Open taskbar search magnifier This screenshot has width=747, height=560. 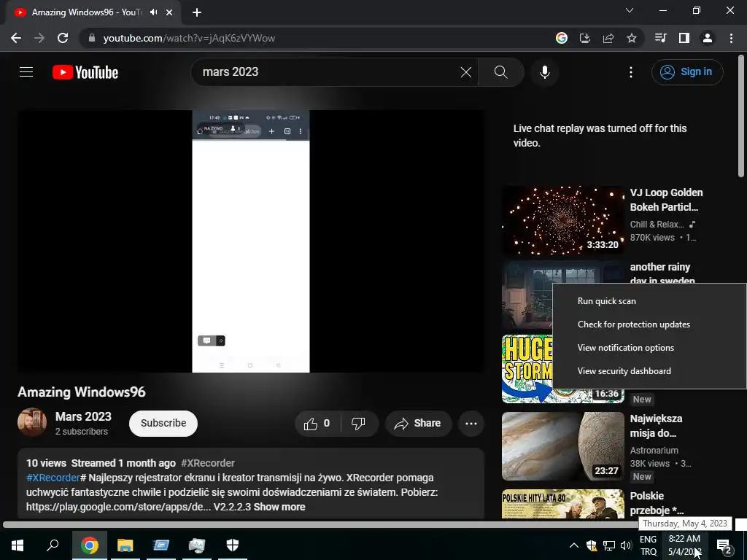pyautogui.click(x=53, y=545)
